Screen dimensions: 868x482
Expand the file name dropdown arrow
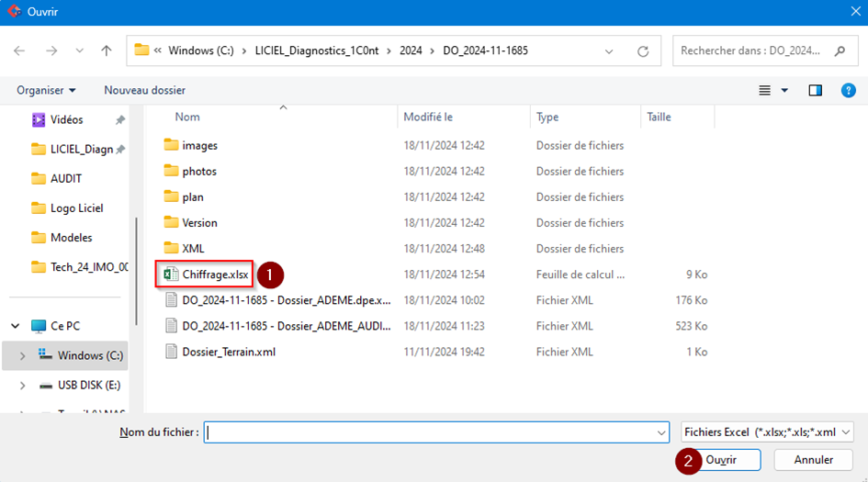[661, 432]
